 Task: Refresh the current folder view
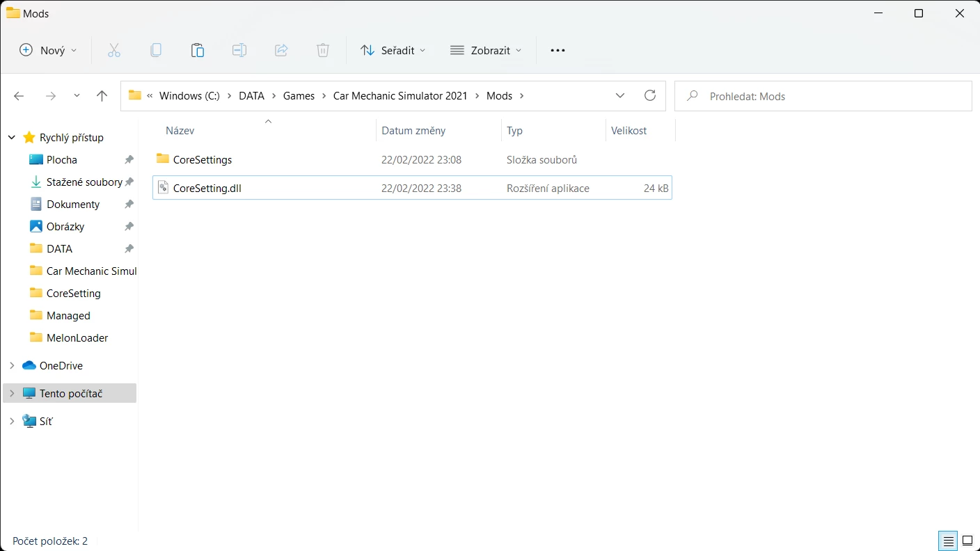click(x=650, y=95)
